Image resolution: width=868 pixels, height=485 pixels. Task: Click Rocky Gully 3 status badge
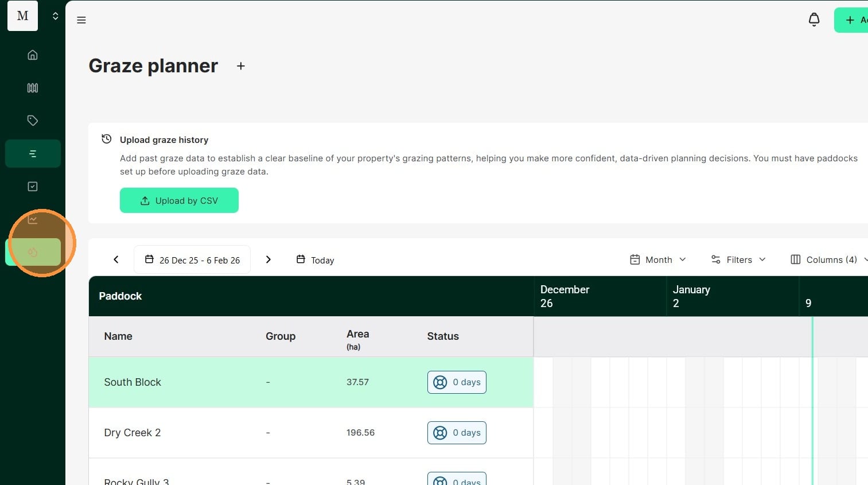point(457,480)
